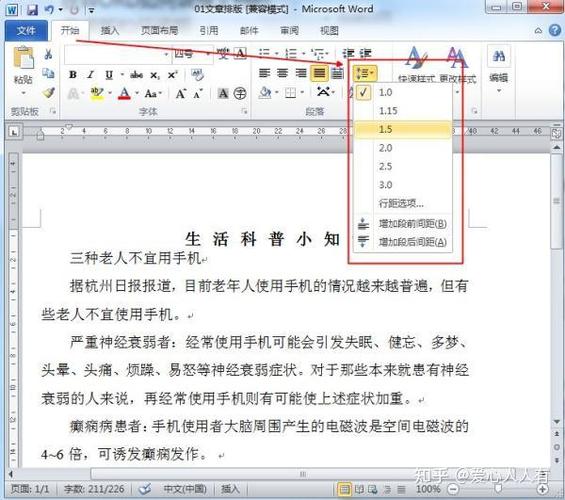Apply yellow text highlight color
Viewport: 565px width, 500px height.
pos(97,94)
